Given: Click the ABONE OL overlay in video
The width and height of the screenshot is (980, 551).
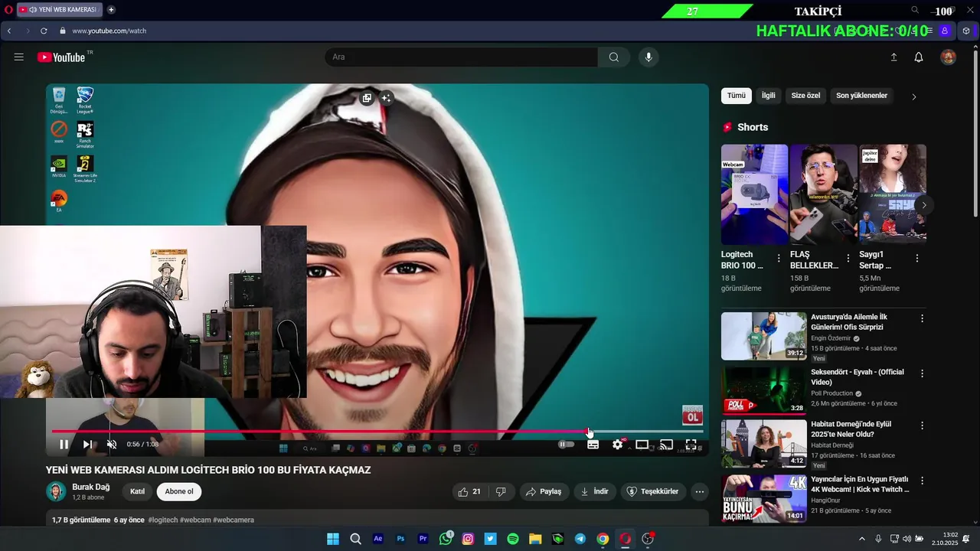Looking at the screenshot, I should pos(692,415).
